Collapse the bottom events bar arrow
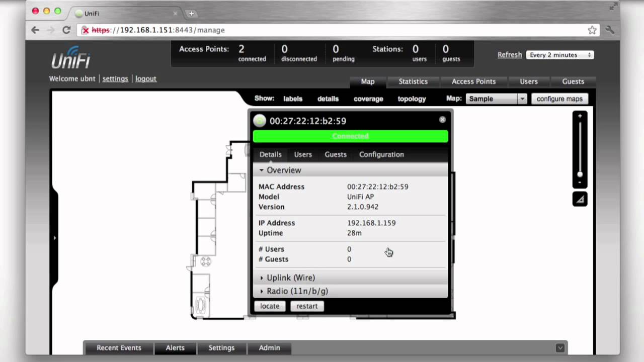Image resolution: width=644 pixels, height=362 pixels. click(x=559, y=347)
